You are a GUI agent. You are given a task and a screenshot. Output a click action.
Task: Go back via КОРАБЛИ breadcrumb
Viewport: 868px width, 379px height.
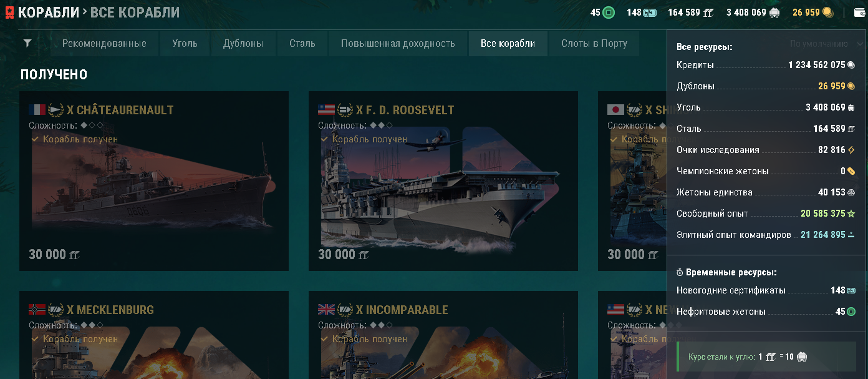[x=49, y=12]
